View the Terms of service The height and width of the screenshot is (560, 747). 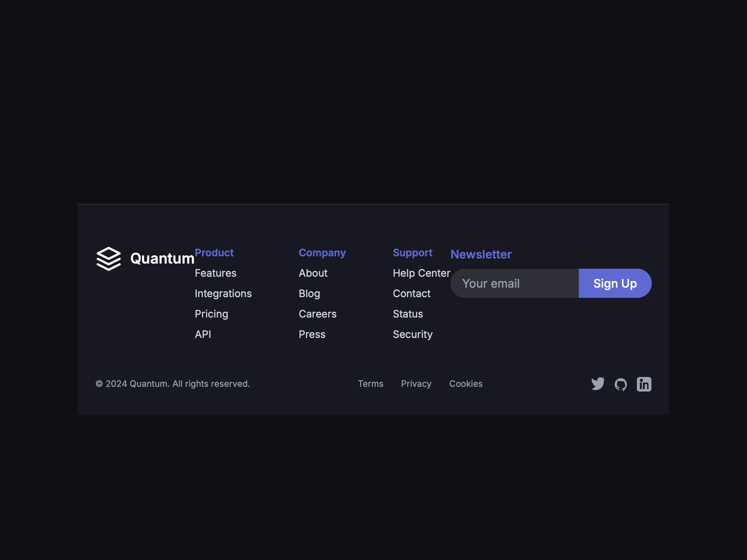(371, 384)
